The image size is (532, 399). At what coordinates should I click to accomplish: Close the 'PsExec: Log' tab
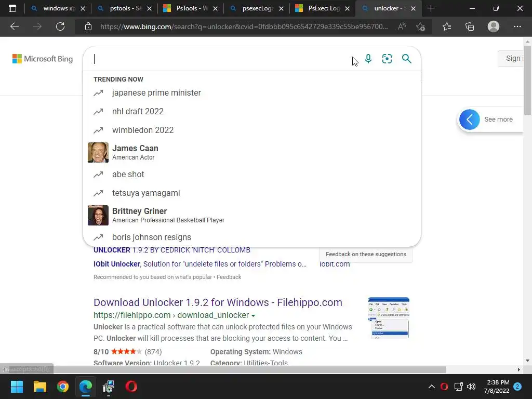coord(347,8)
